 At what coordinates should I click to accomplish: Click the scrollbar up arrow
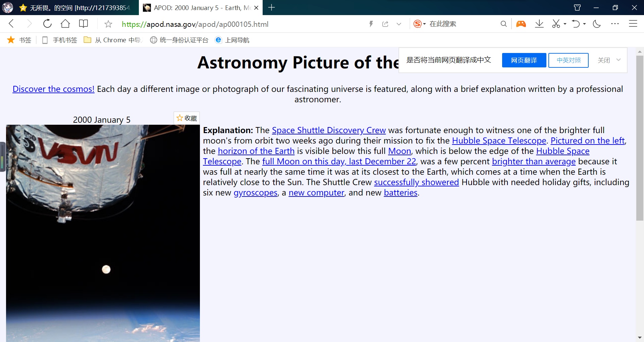point(640,52)
